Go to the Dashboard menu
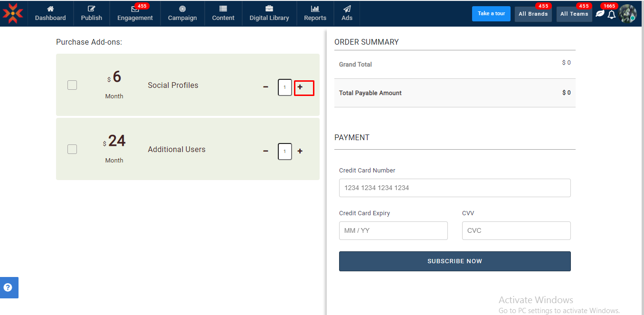Viewport: 644px width, 315px height. pos(50,13)
